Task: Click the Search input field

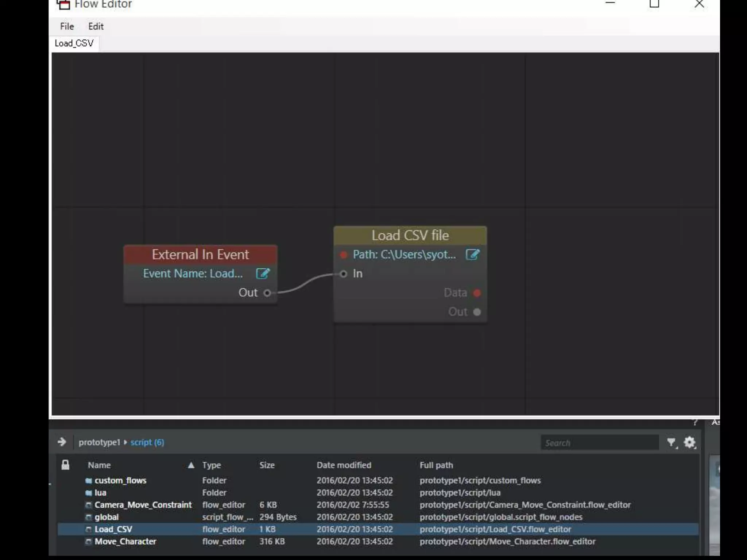Action: coord(599,443)
